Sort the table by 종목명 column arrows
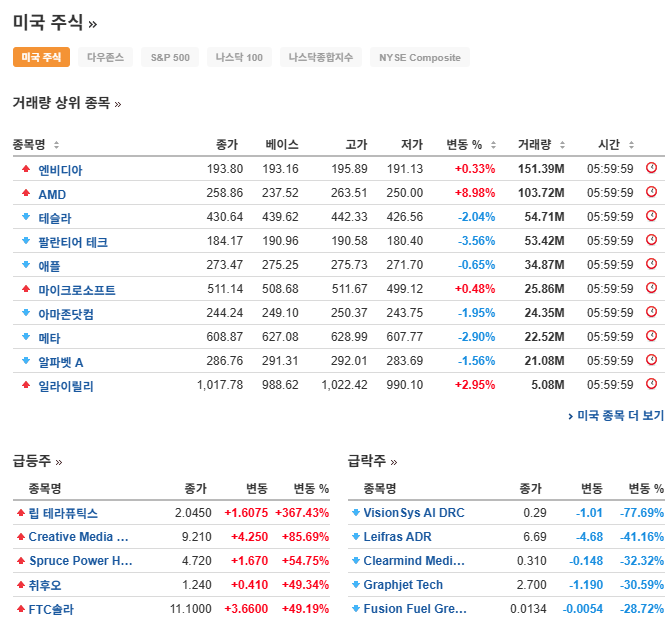This screenshot has width=672, height=620. (x=56, y=145)
